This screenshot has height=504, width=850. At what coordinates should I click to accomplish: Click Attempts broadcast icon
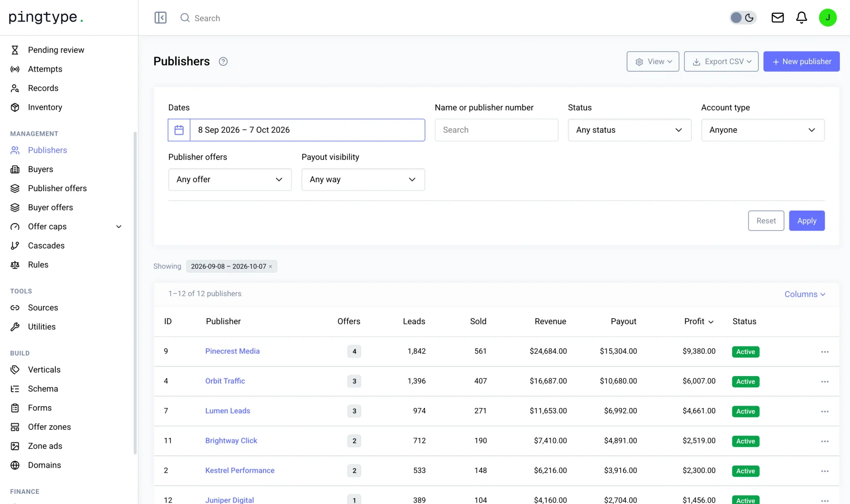point(15,69)
